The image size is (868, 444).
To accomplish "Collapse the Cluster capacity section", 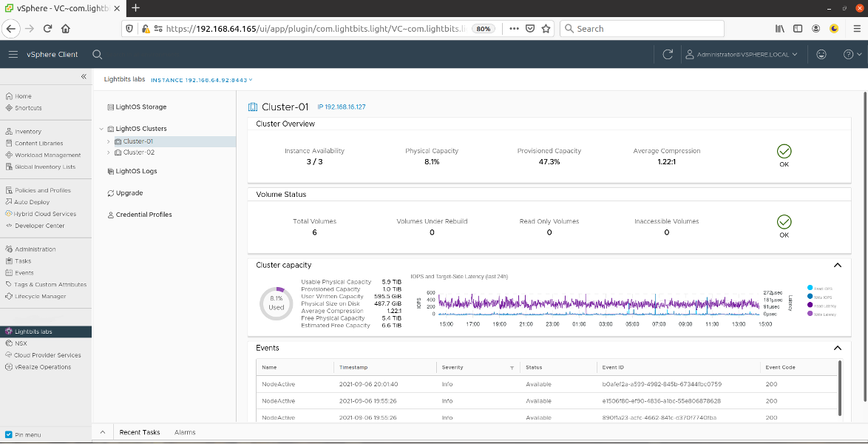I will click(x=837, y=265).
